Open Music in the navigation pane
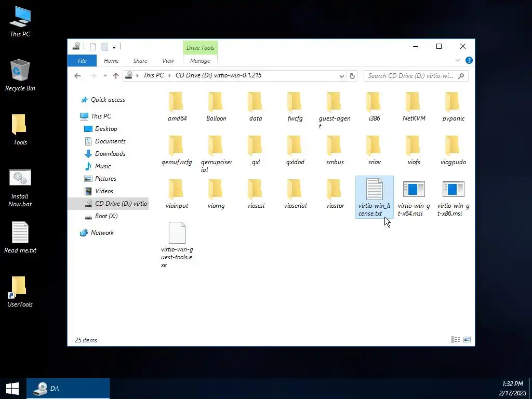 98,166
